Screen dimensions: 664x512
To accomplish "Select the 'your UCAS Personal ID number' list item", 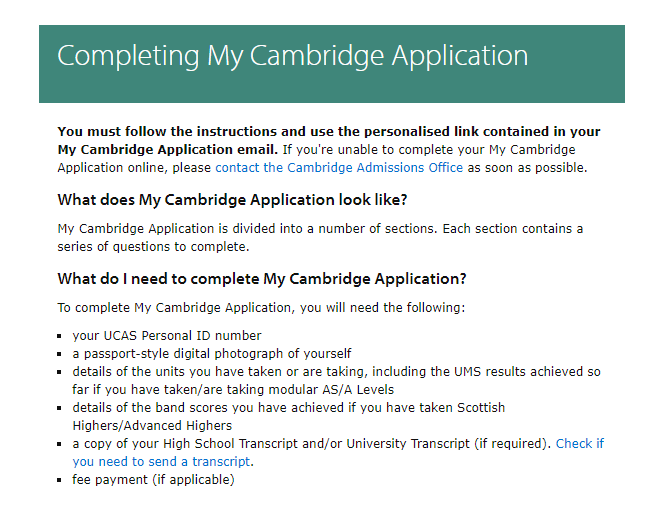I will tap(166, 335).
